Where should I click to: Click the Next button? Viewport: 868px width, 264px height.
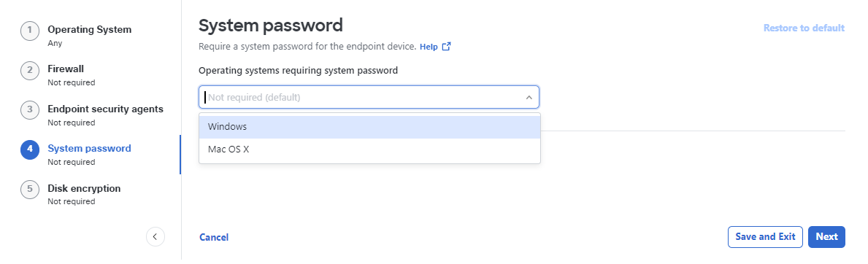tap(826, 237)
